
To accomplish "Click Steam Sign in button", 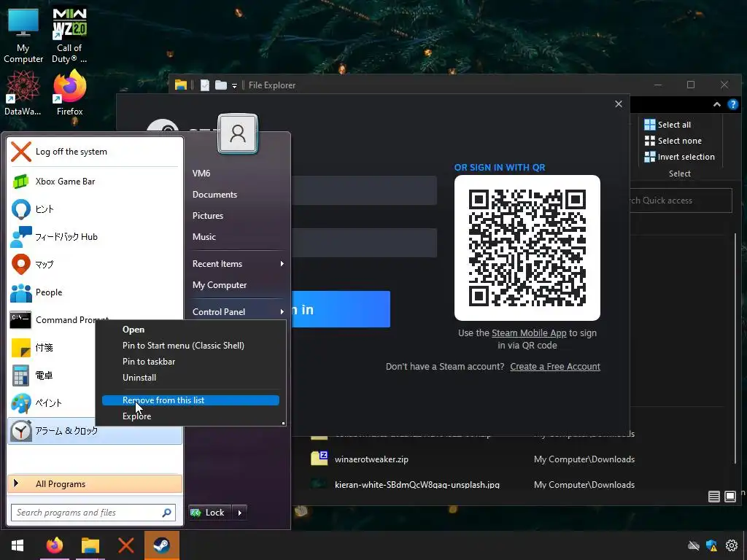I will (340, 309).
